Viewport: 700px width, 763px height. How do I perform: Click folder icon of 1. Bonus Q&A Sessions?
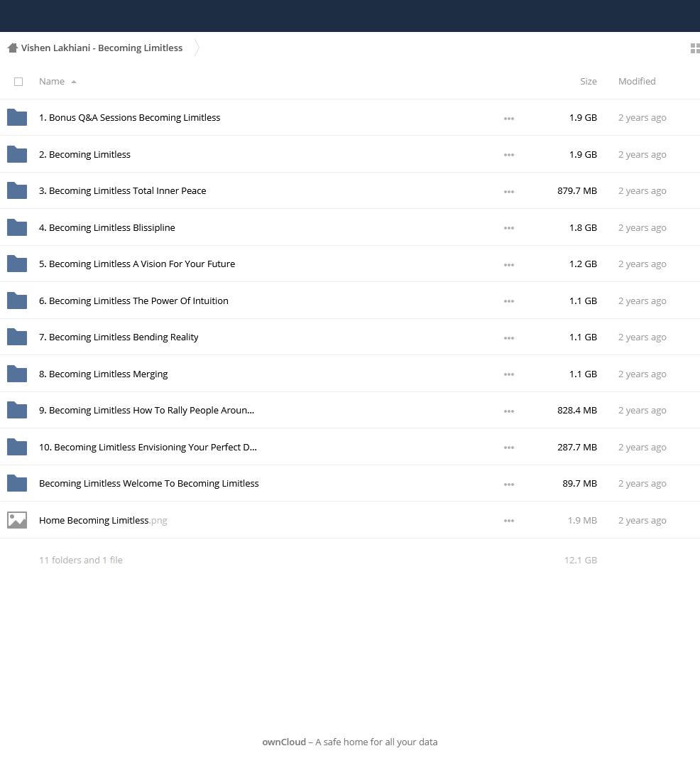[x=17, y=117]
